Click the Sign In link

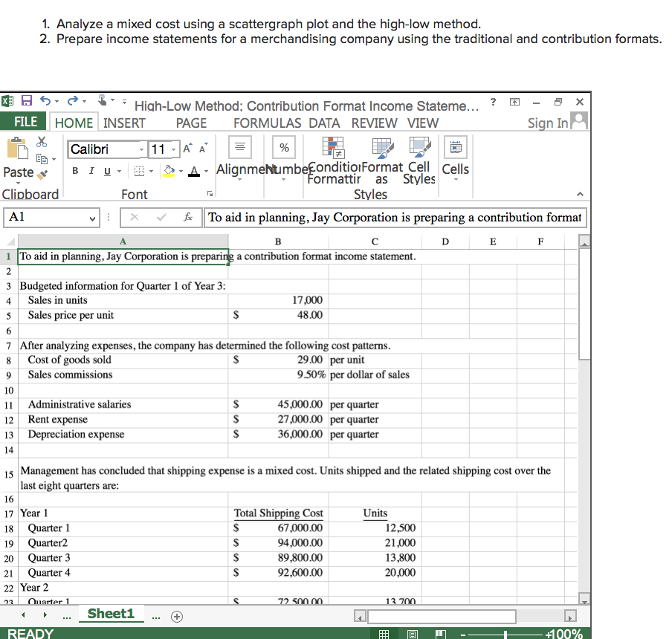(548, 123)
